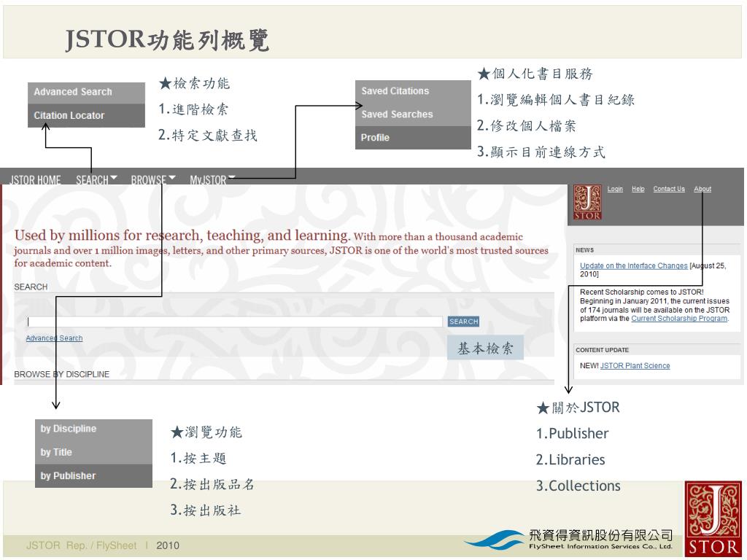747x560 pixels.
Task: Open Current Scholarship Program link
Action: tap(679, 319)
